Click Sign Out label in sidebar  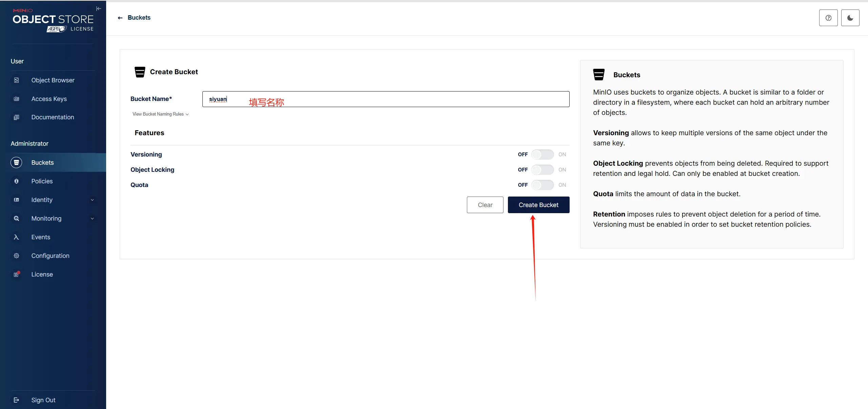point(43,400)
